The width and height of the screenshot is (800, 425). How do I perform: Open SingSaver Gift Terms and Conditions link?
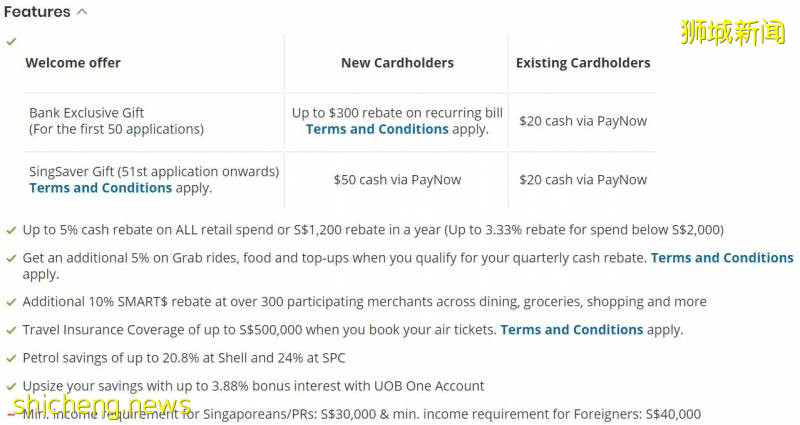(x=100, y=188)
